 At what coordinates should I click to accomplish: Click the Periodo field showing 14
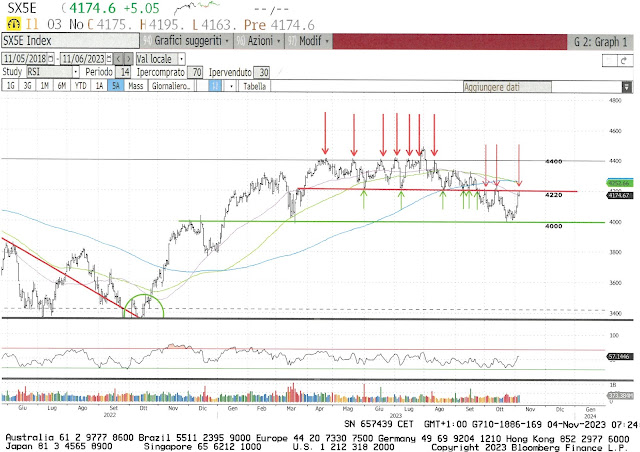pyautogui.click(x=123, y=72)
